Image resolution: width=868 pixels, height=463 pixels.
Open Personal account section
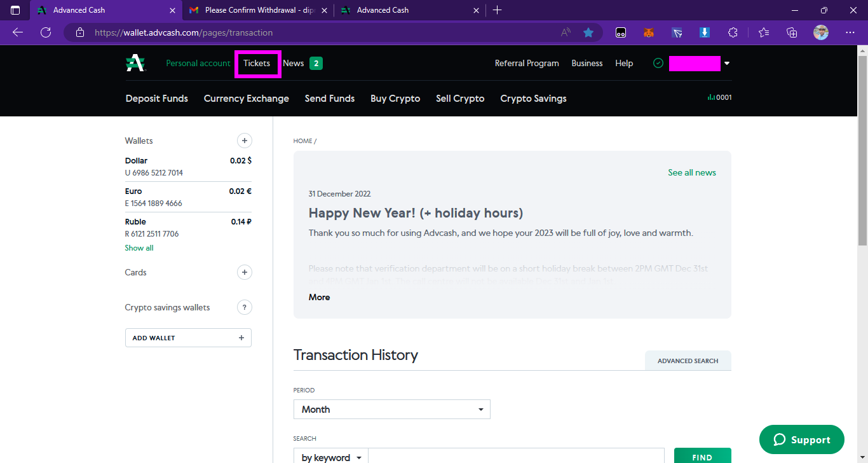(198, 63)
